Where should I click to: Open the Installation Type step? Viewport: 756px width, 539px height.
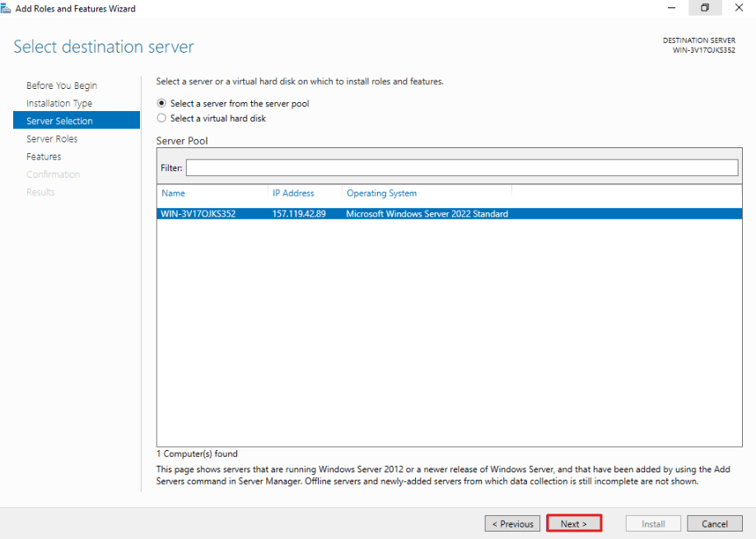click(59, 103)
